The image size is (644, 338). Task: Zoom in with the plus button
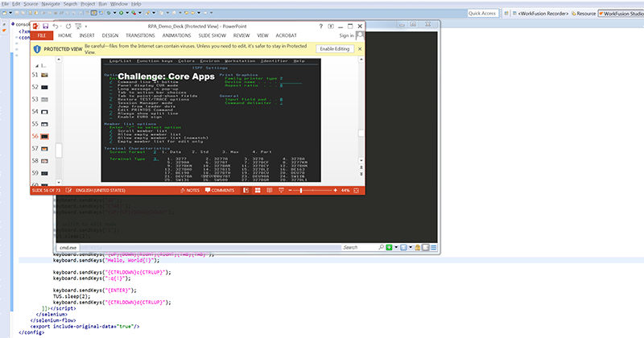coord(335,190)
